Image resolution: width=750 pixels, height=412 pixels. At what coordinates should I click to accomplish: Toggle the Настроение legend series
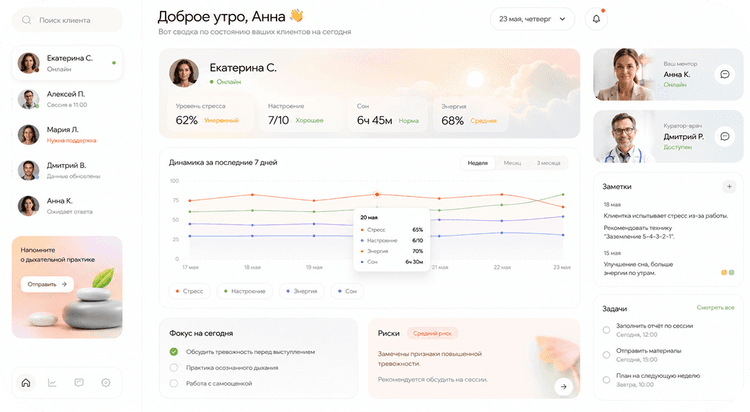tap(244, 291)
